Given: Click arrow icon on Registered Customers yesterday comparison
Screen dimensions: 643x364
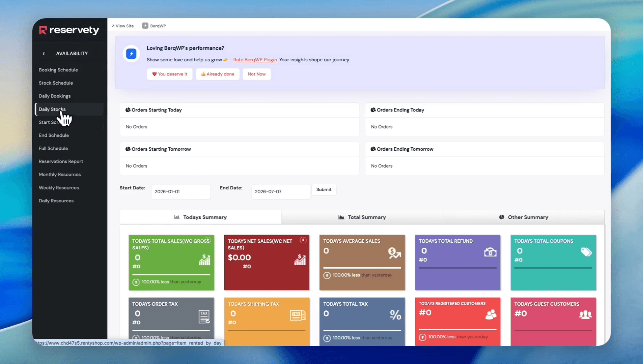Looking at the screenshot, I should point(422,337).
